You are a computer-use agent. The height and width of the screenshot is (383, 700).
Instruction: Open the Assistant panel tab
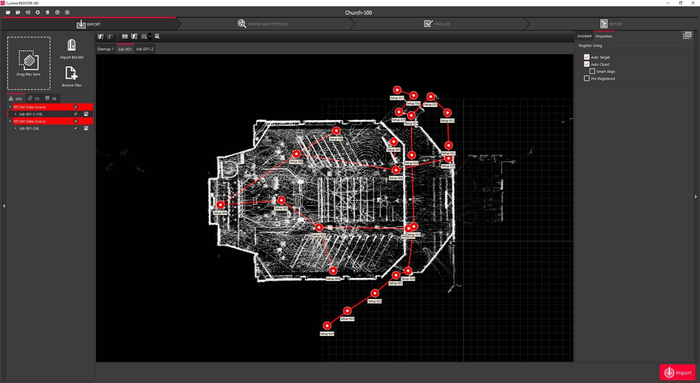[x=584, y=36]
